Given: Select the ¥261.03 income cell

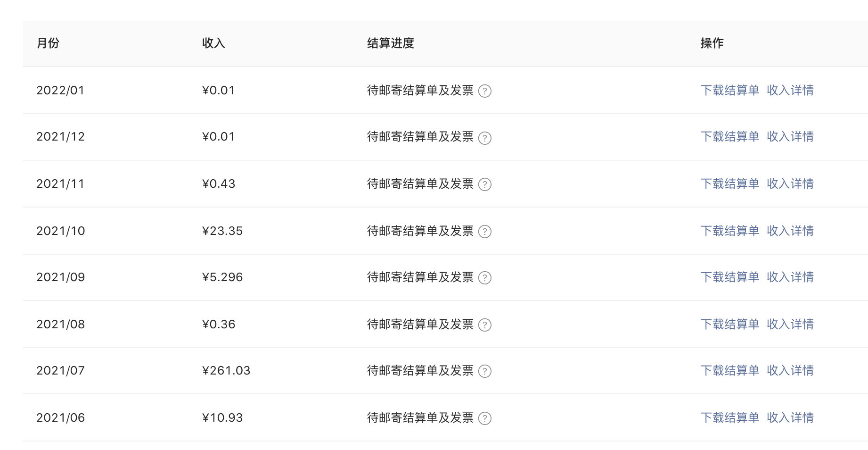Looking at the screenshot, I should coord(226,371).
